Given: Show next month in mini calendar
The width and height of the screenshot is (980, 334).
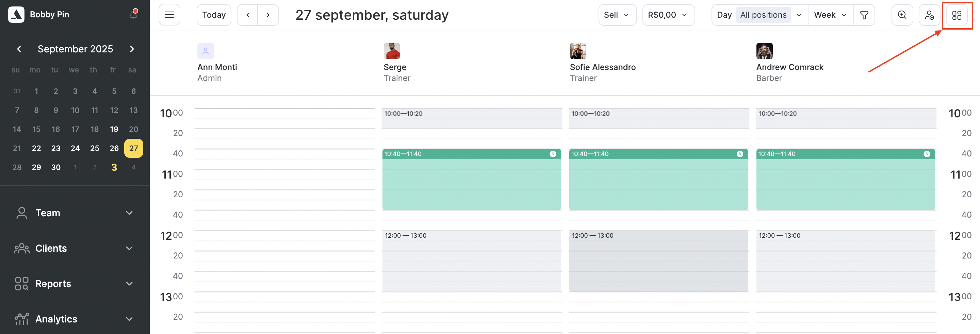Looking at the screenshot, I should pos(132,49).
